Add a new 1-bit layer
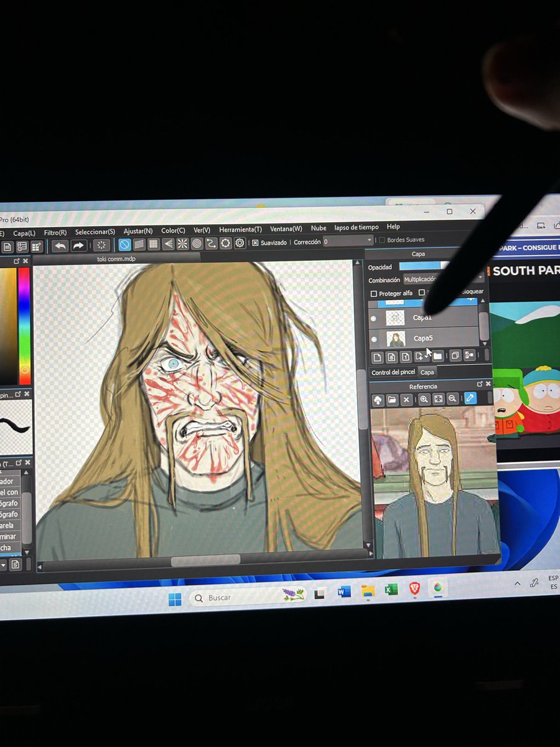The height and width of the screenshot is (747, 560). point(405,357)
